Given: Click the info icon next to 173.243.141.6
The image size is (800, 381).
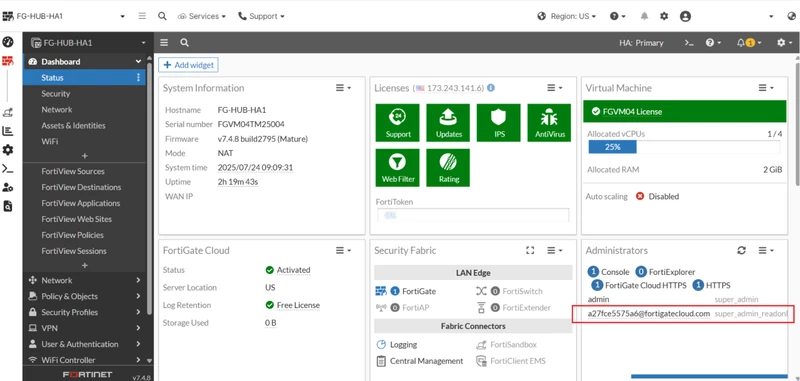Looking at the screenshot, I should click(491, 88).
